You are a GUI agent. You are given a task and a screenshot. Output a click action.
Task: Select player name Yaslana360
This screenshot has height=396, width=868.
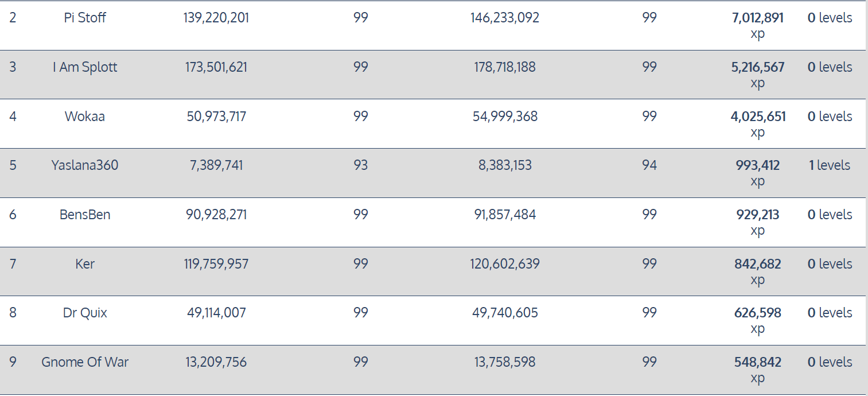[85, 165]
